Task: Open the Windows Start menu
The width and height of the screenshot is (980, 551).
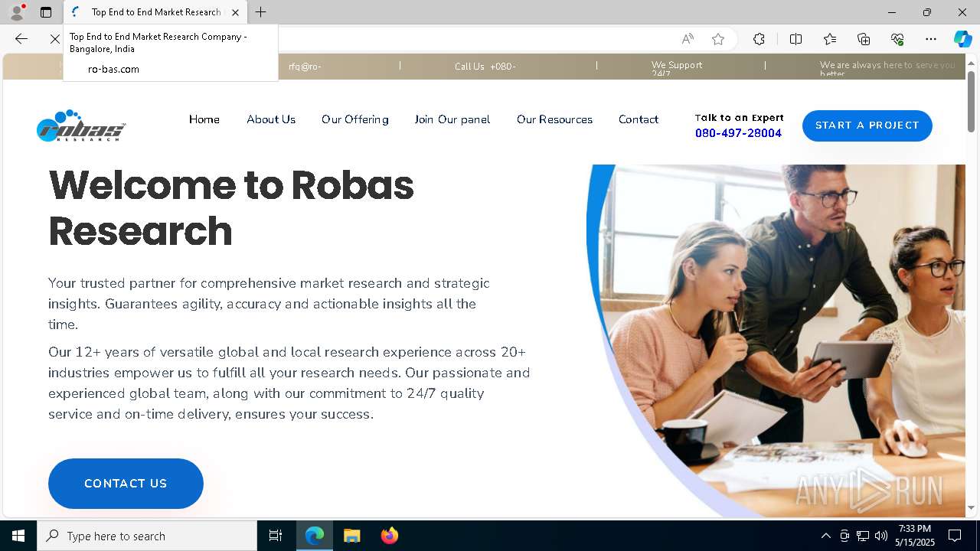Action: point(18,536)
